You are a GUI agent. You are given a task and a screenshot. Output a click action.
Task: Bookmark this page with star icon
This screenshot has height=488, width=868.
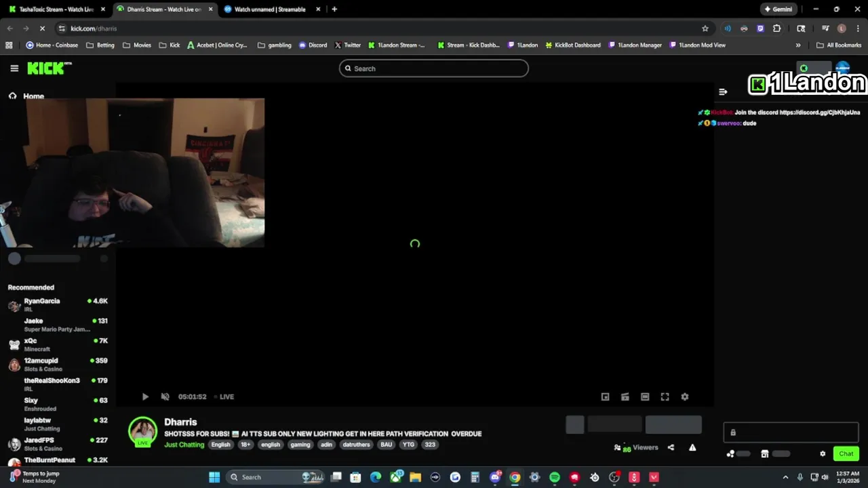[x=705, y=28]
